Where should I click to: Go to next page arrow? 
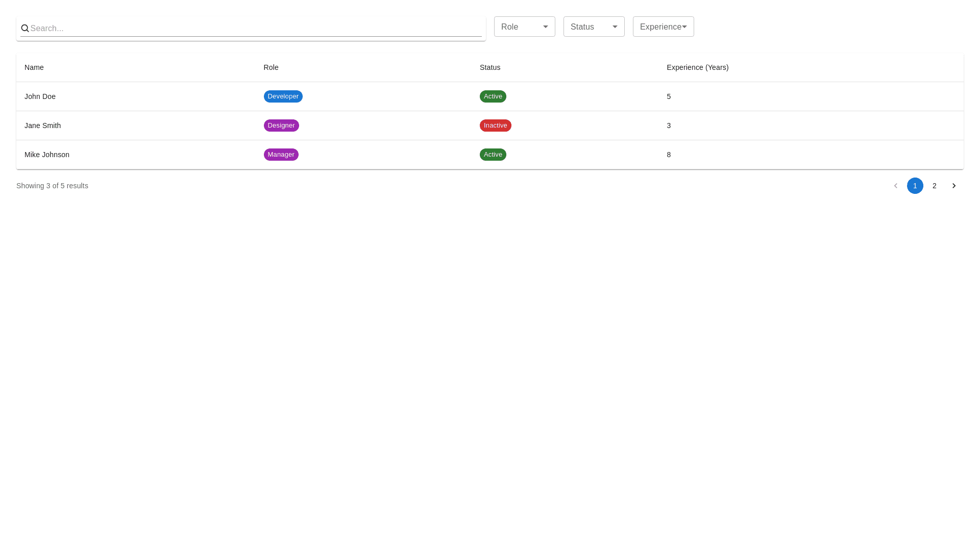pos(953,186)
